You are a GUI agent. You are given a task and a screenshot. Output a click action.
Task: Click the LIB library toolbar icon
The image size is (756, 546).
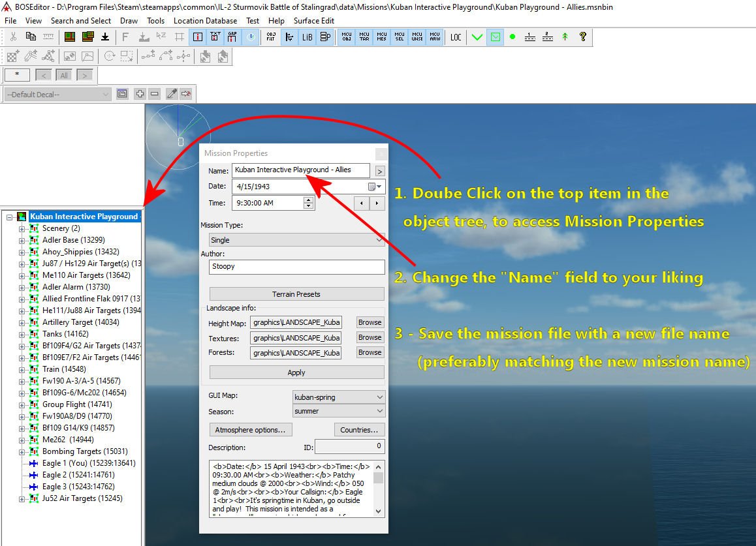point(307,37)
